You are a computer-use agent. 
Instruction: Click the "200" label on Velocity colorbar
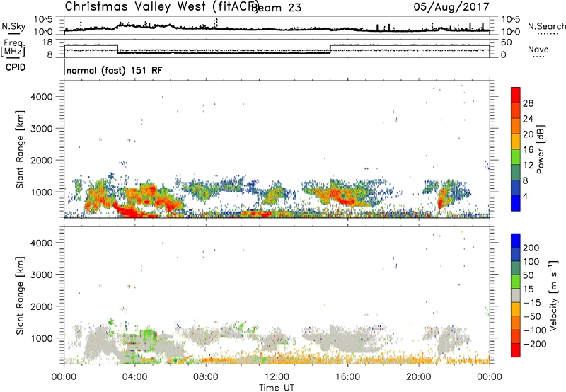coord(531,248)
